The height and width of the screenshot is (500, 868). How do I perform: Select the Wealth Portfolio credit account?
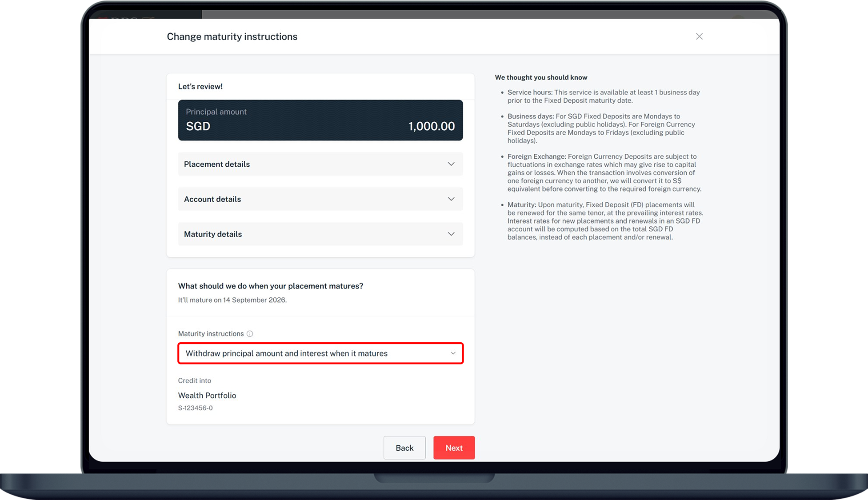[x=207, y=396]
